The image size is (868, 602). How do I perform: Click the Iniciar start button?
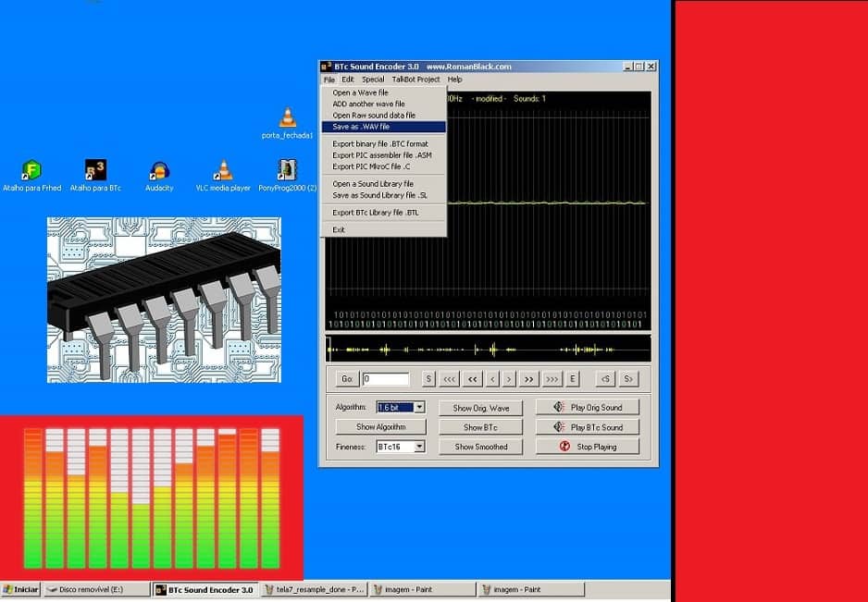[x=20, y=590]
